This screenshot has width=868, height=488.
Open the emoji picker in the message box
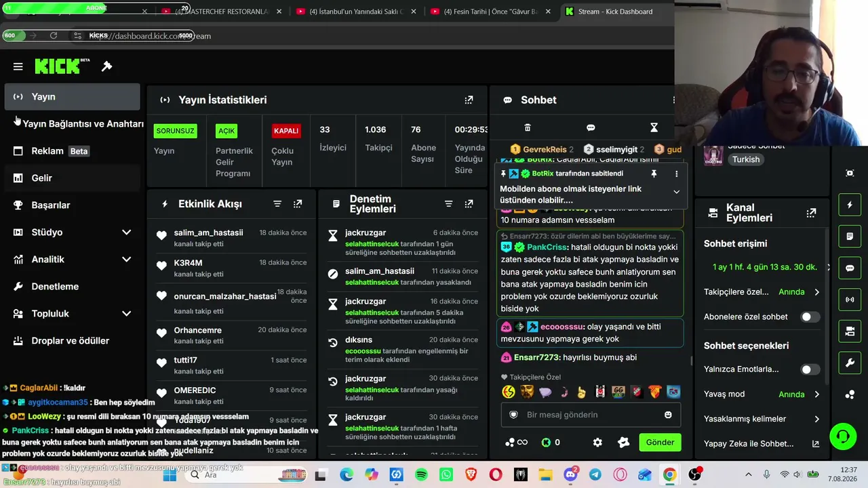click(x=668, y=415)
